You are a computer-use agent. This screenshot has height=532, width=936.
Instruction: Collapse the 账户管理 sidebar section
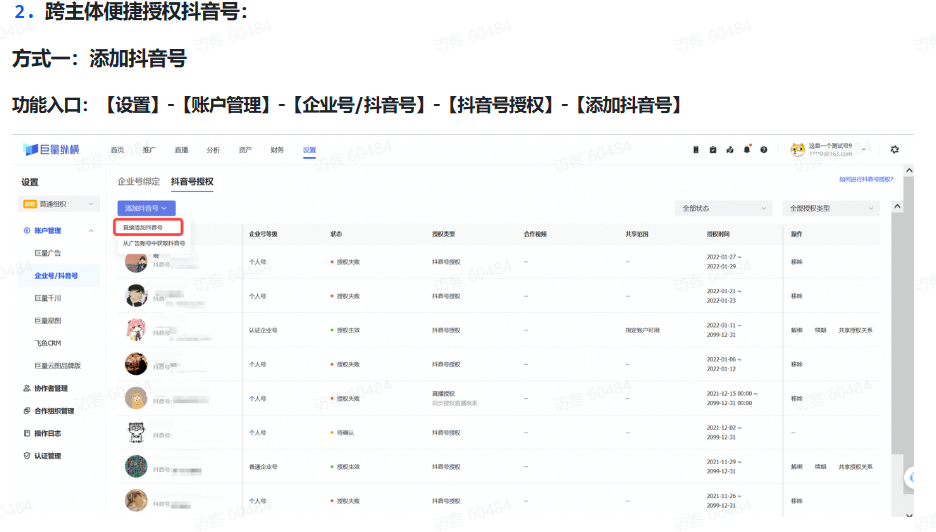(91, 231)
